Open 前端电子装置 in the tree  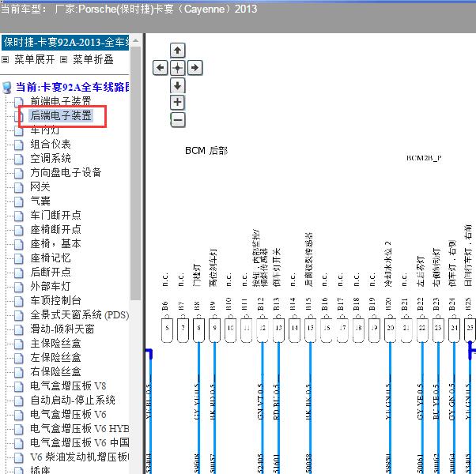click(x=60, y=100)
